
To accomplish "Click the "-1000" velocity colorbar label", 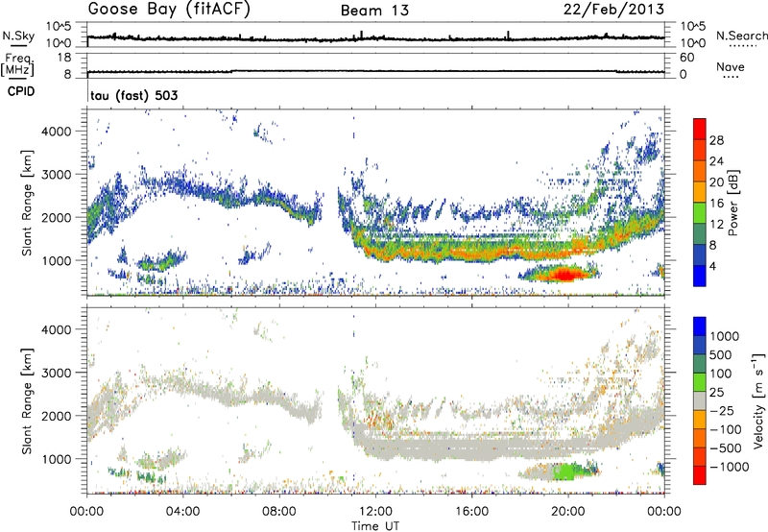I will click(729, 467).
